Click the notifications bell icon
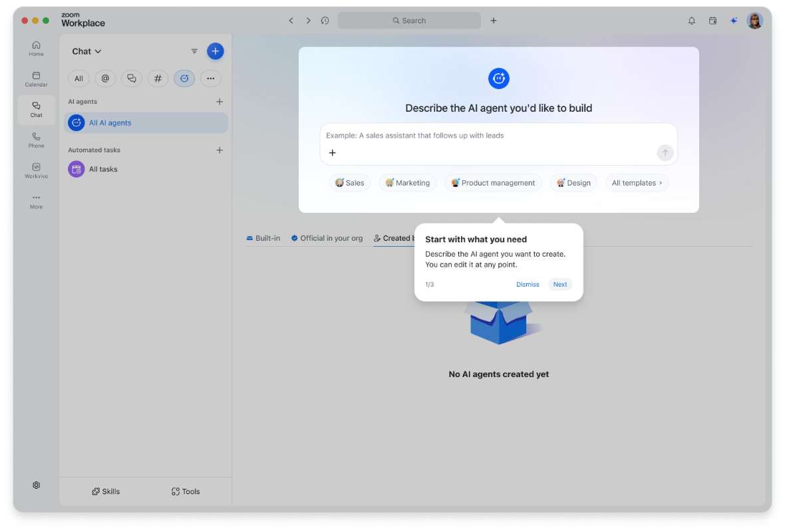Image resolution: width=785 pixels, height=532 pixels. tap(691, 21)
